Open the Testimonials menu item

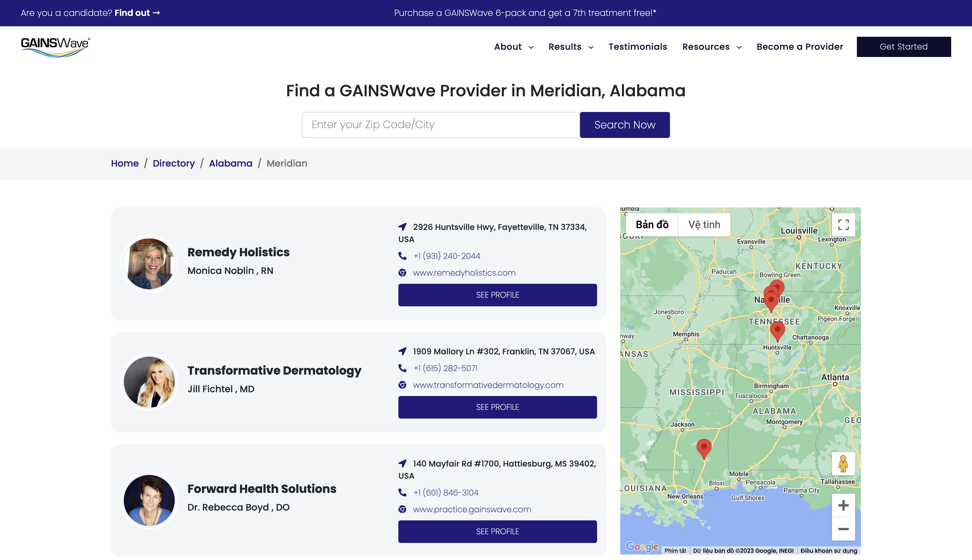click(x=637, y=47)
